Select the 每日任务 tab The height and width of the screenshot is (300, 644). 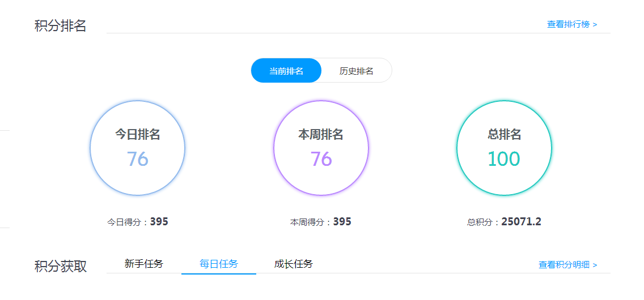[x=219, y=264]
